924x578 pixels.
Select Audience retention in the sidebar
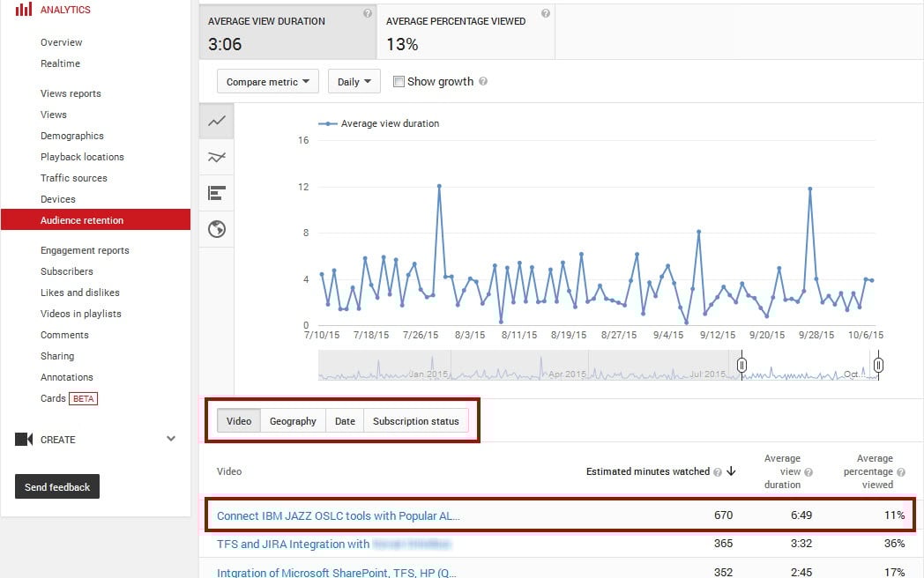click(x=95, y=219)
